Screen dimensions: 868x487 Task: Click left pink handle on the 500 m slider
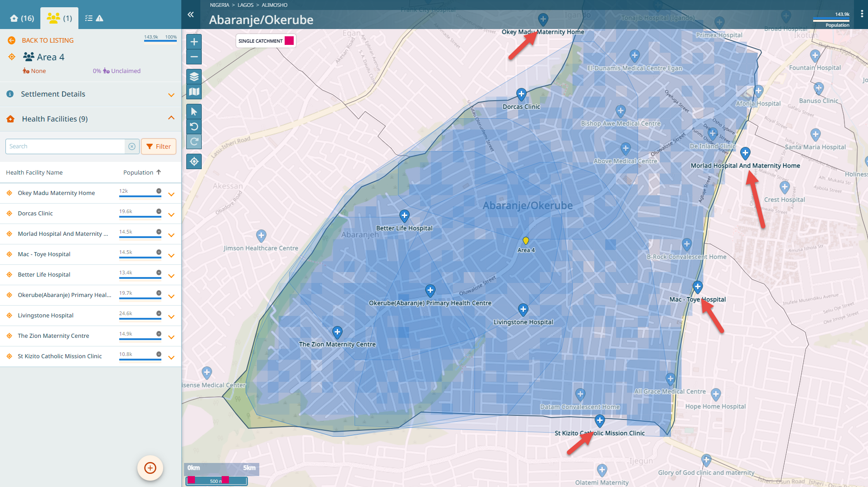click(x=191, y=480)
